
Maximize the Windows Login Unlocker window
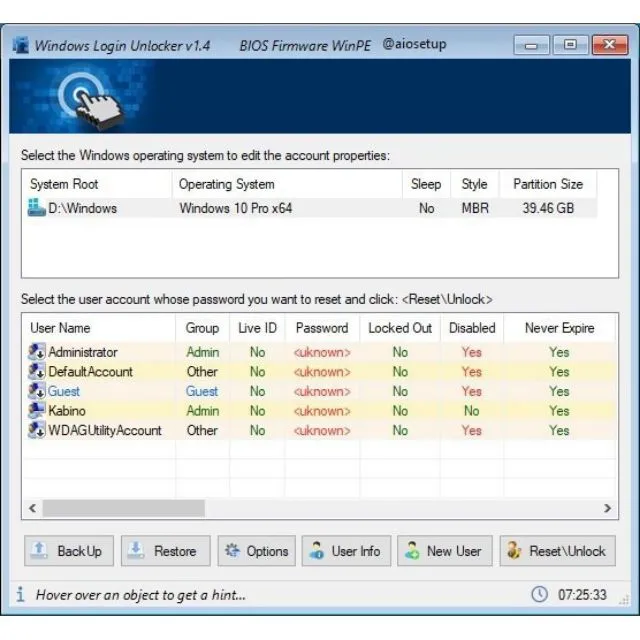click(571, 45)
